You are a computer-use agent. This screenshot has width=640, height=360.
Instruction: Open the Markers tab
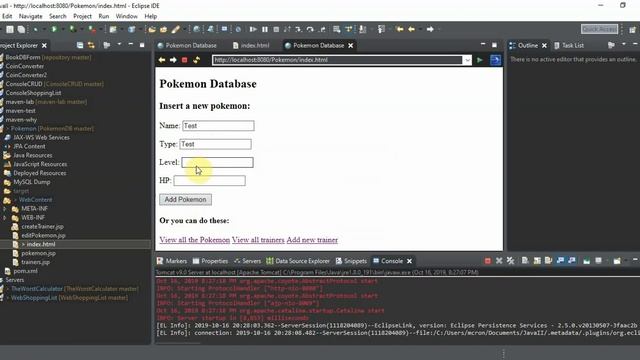pyautogui.click(x=172, y=261)
